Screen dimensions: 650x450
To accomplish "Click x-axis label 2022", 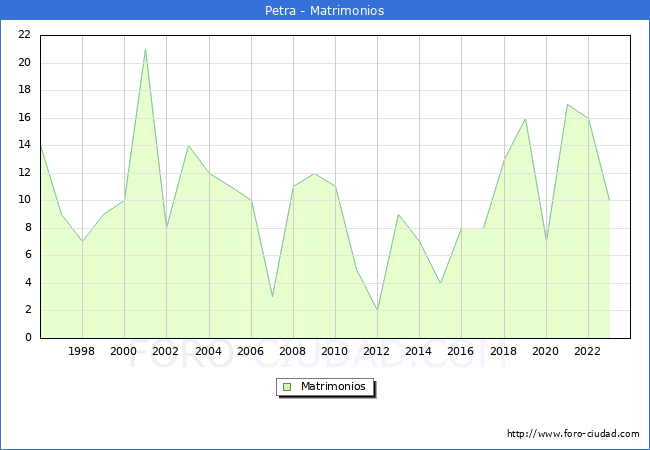I will [x=587, y=351].
